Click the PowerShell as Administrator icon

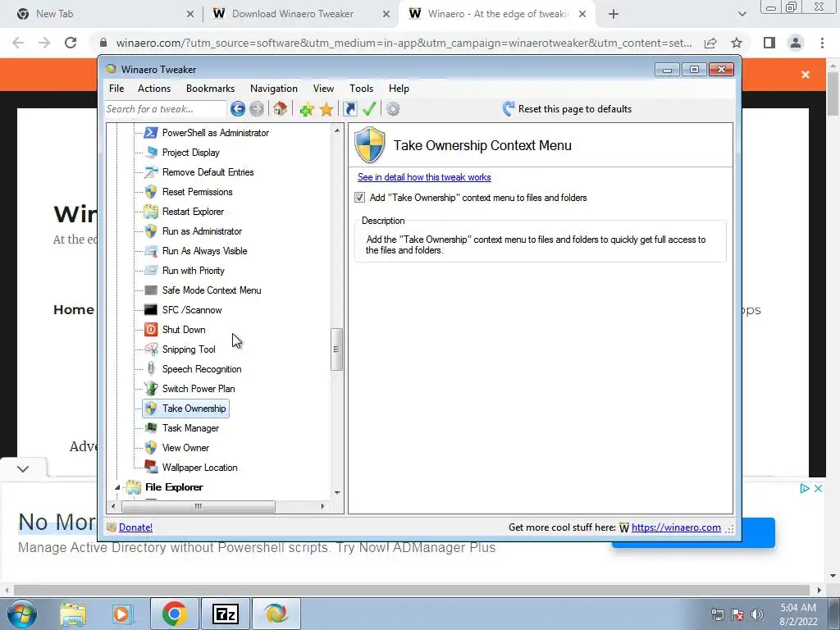click(151, 132)
